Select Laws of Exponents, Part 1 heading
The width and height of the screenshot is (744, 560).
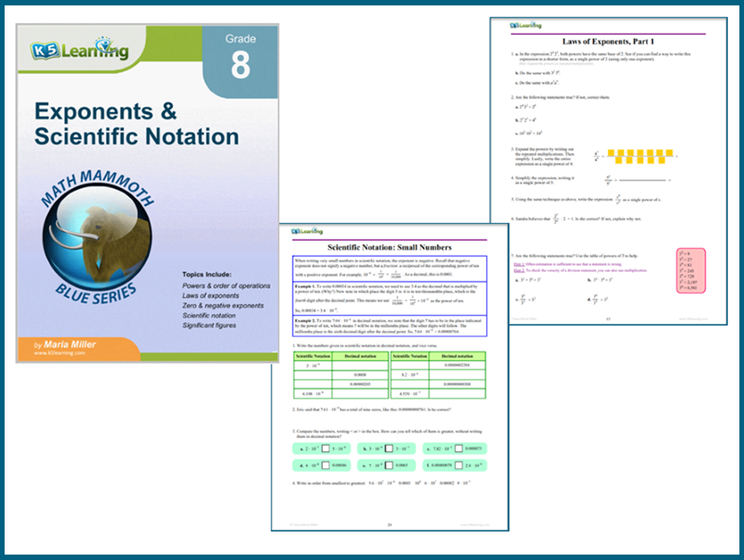point(609,42)
